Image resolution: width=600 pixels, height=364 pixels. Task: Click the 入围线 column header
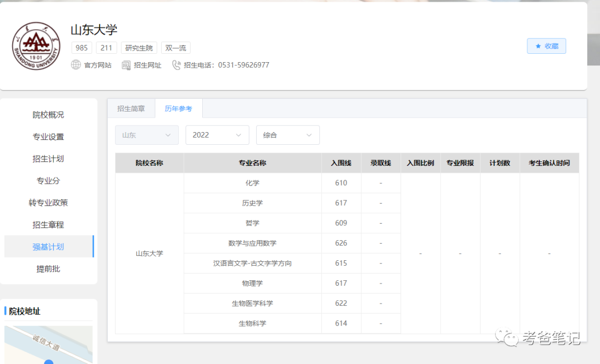click(x=341, y=163)
